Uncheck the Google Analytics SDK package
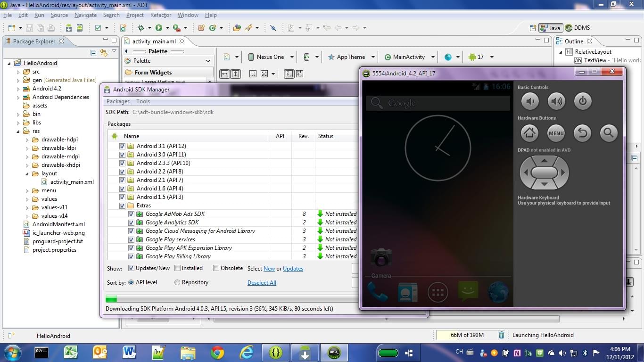Screen dimensions: 644x362 (x=132, y=222)
